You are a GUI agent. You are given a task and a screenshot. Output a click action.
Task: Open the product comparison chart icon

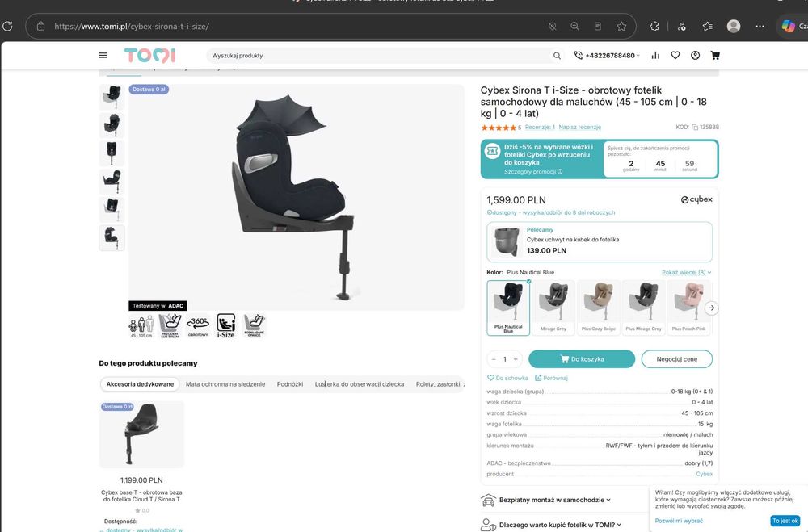coord(655,55)
